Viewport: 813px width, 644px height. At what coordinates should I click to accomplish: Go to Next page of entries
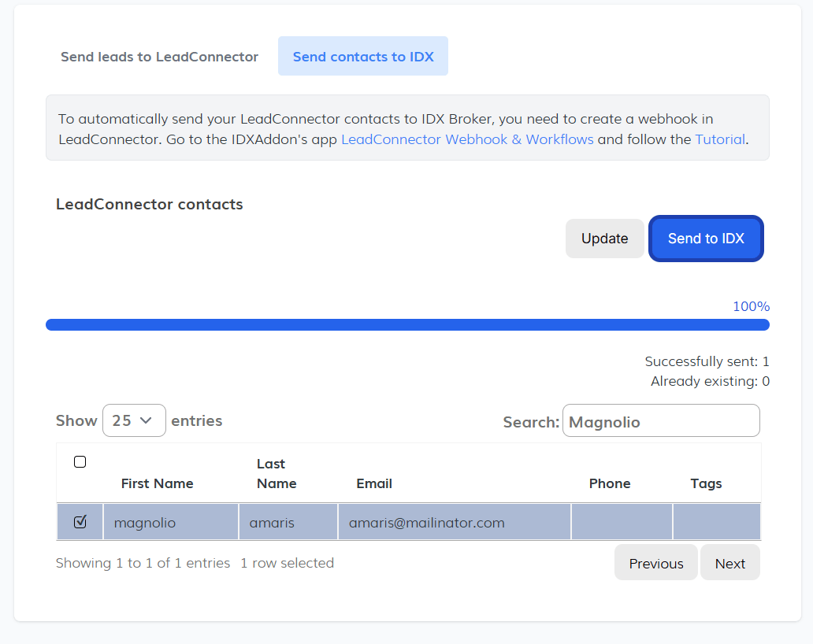click(729, 563)
